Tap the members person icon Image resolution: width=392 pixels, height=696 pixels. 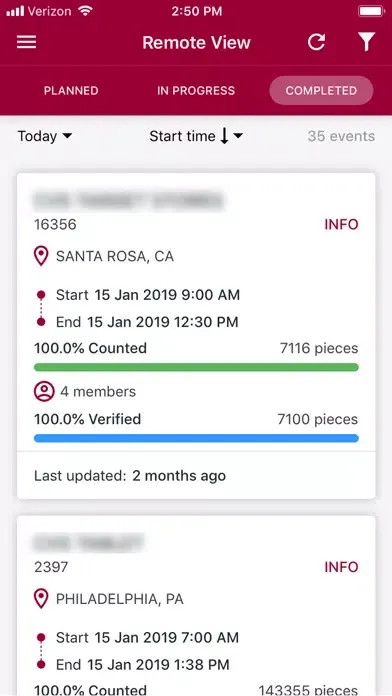click(44, 392)
